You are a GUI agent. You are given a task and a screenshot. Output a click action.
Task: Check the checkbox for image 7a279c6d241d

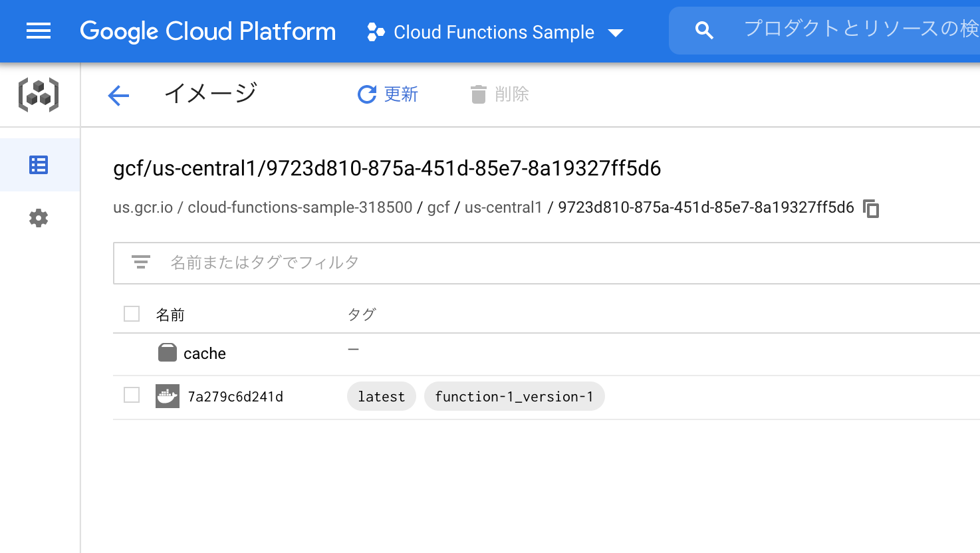131,396
